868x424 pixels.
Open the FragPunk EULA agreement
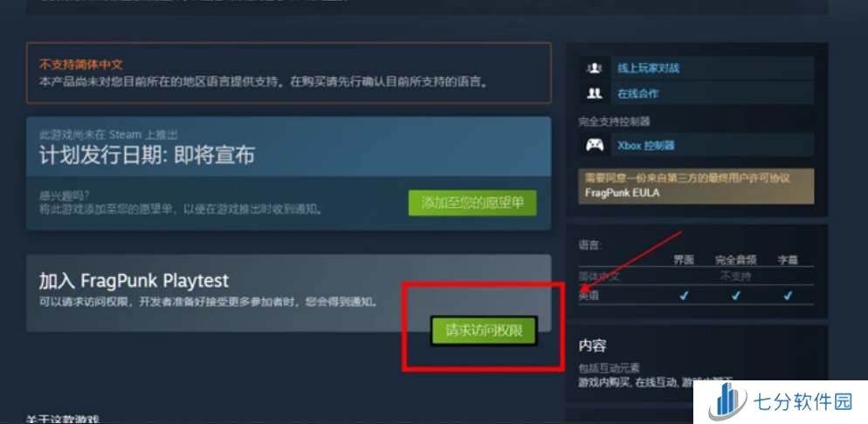[x=623, y=193]
